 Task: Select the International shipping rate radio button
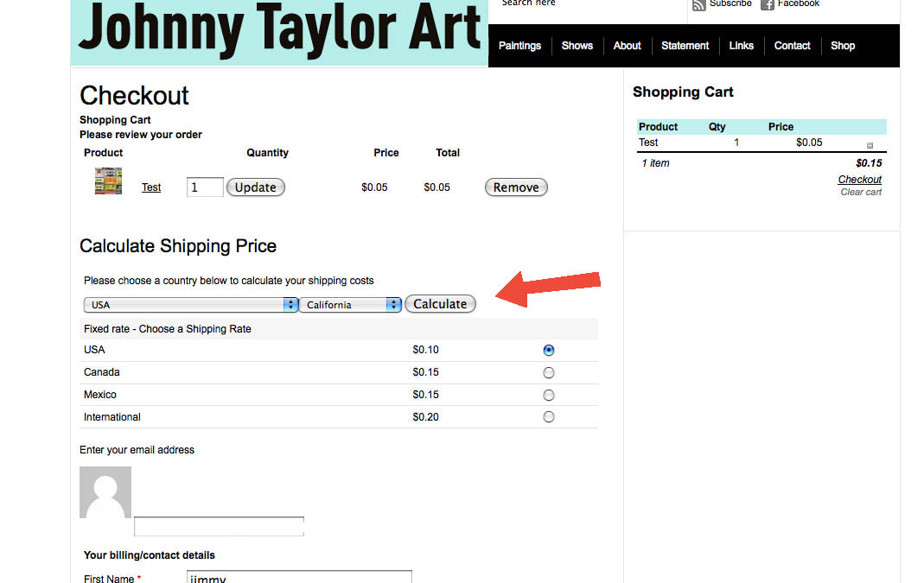pyautogui.click(x=549, y=417)
